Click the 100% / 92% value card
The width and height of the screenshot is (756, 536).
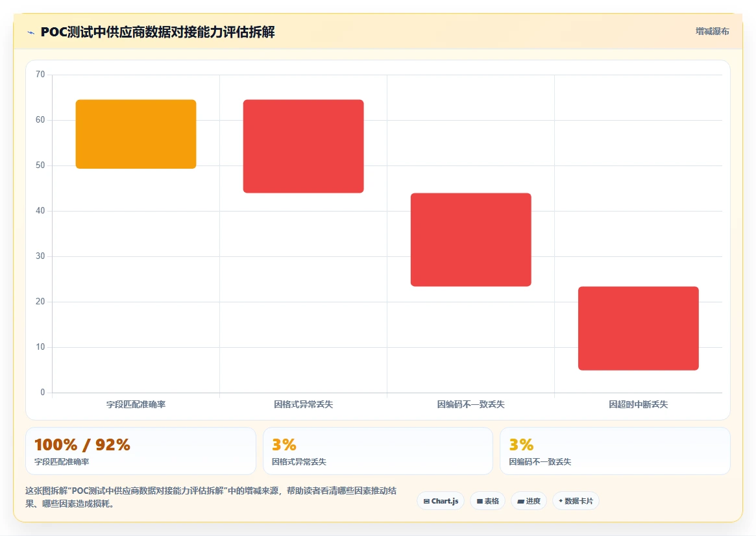coord(141,451)
